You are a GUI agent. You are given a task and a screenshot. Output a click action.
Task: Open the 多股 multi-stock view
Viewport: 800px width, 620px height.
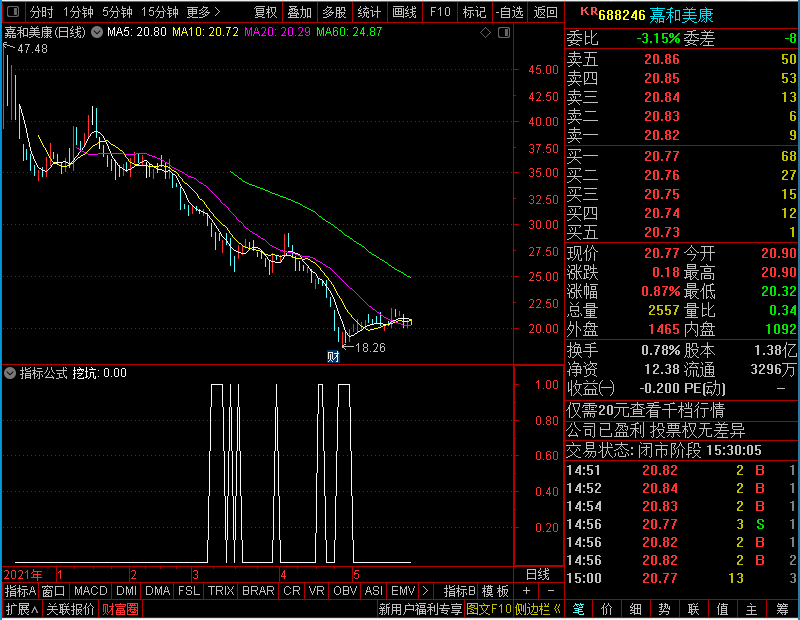pos(334,12)
